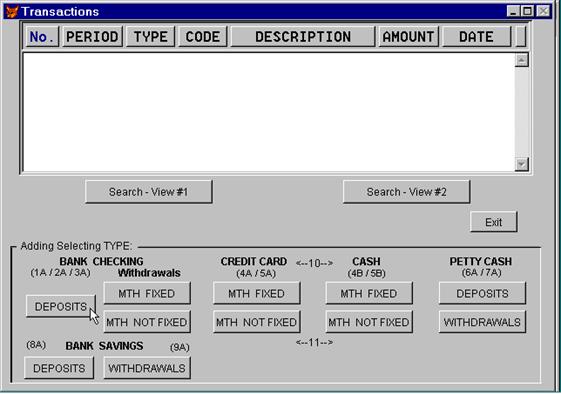Click the DATE column header
The width and height of the screenshot is (561, 394).
point(476,37)
